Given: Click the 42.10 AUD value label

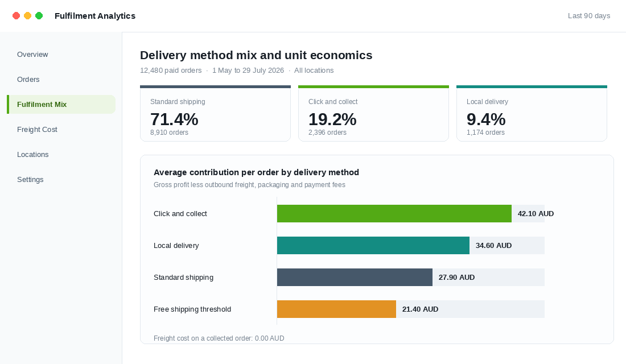Looking at the screenshot, I should point(536,213).
